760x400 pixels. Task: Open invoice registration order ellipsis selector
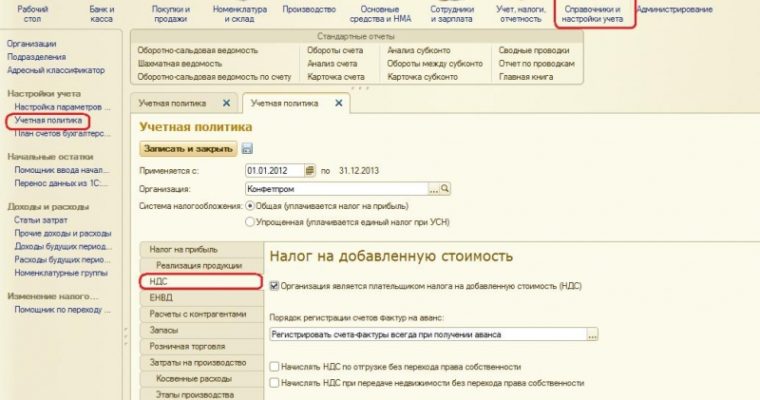(592, 335)
